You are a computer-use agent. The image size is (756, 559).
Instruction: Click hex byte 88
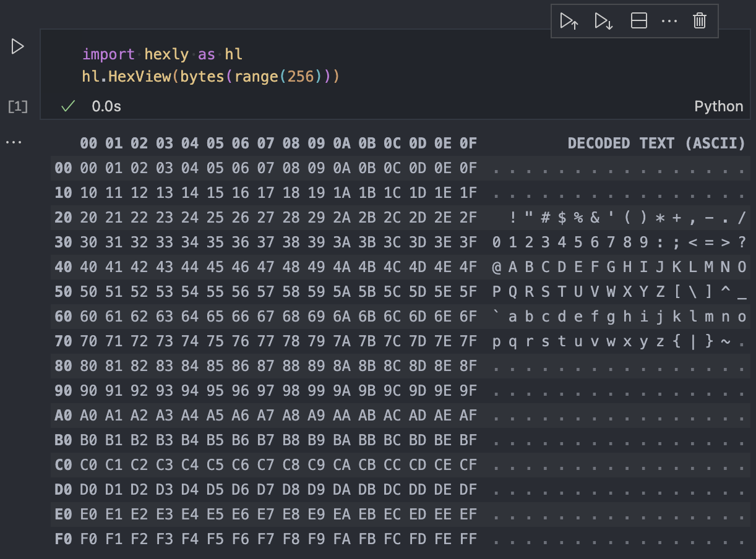291,366
